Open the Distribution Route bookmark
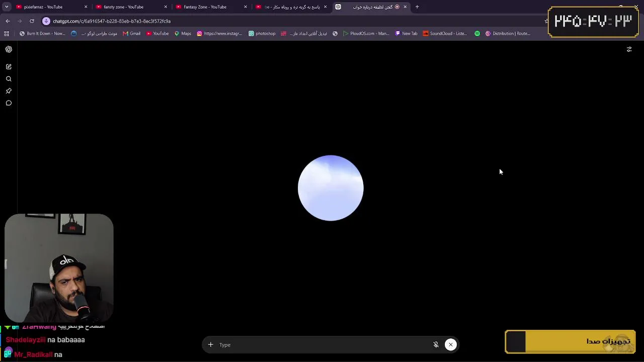 508,34
